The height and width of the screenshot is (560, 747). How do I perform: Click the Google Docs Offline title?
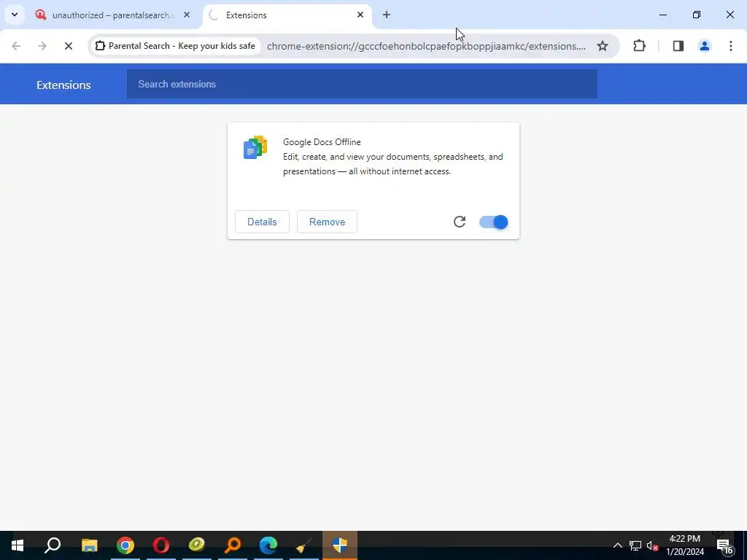[322, 142]
